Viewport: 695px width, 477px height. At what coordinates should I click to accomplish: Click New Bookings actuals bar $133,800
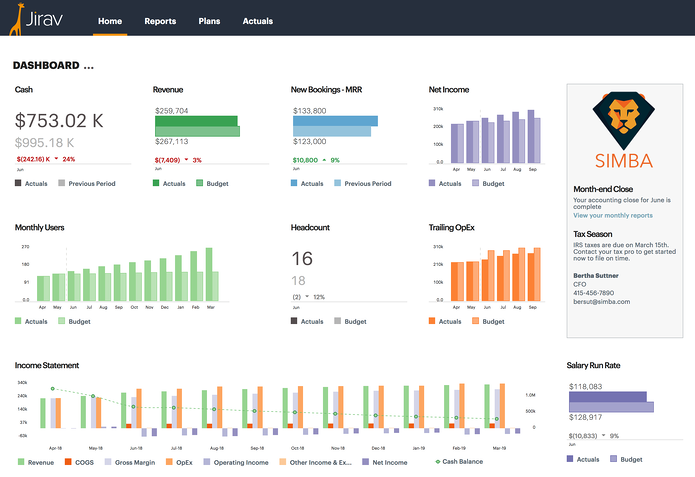[335, 121]
